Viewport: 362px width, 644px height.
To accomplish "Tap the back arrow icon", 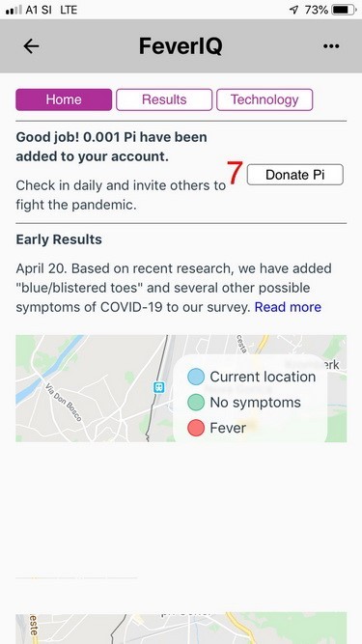I will [31, 46].
